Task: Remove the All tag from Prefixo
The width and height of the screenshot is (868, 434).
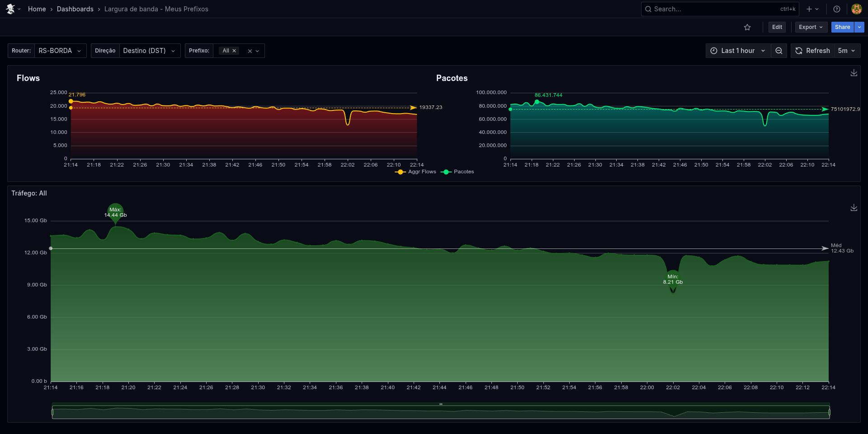Action: click(234, 51)
